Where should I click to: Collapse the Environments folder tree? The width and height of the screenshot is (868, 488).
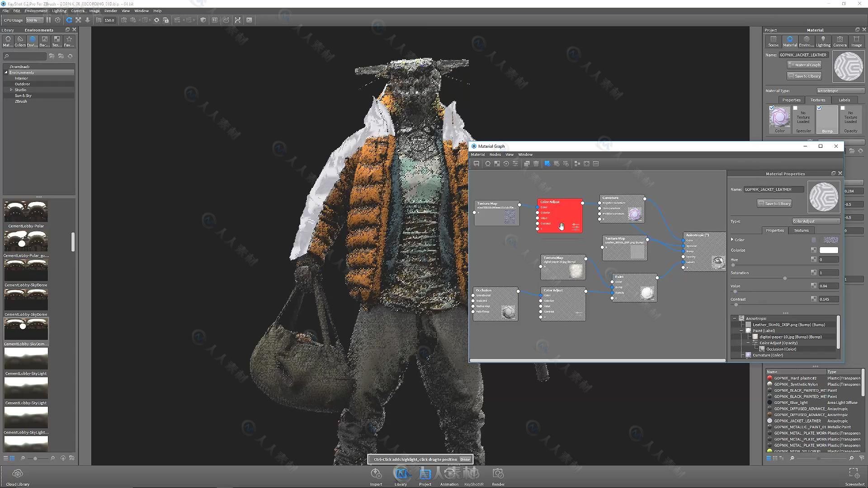point(6,72)
